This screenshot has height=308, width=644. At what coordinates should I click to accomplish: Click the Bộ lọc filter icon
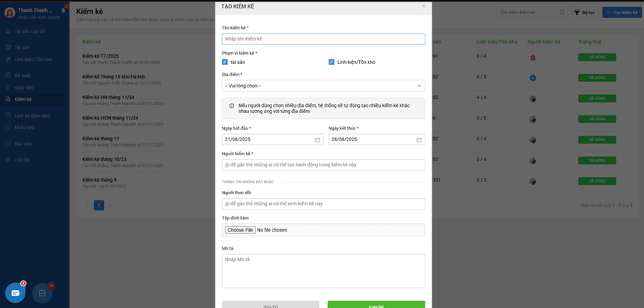click(577, 12)
